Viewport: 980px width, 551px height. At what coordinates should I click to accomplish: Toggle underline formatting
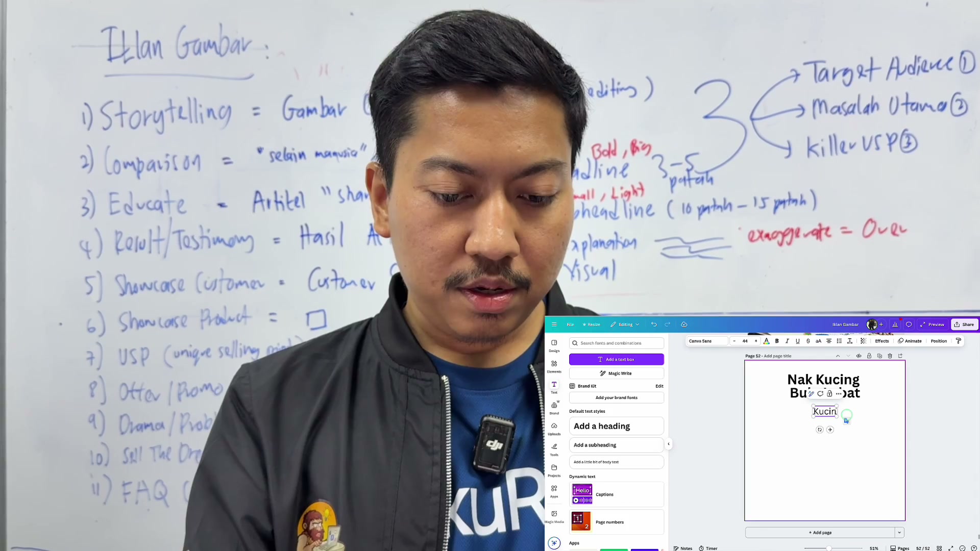click(797, 341)
